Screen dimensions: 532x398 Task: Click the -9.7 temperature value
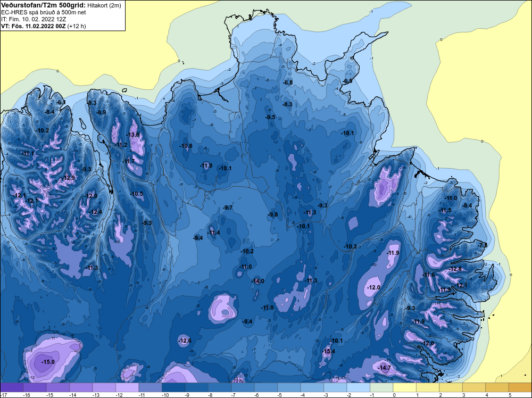tap(228, 208)
